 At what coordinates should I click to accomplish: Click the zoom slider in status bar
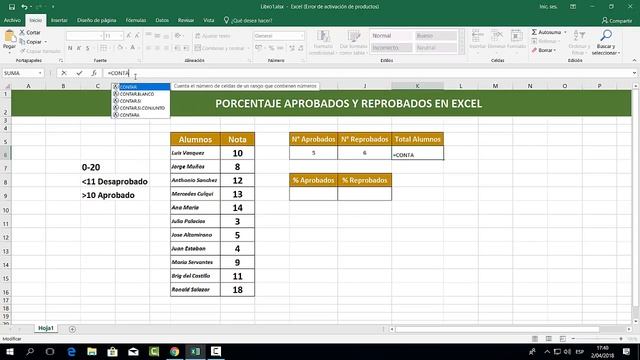point(597,339)
